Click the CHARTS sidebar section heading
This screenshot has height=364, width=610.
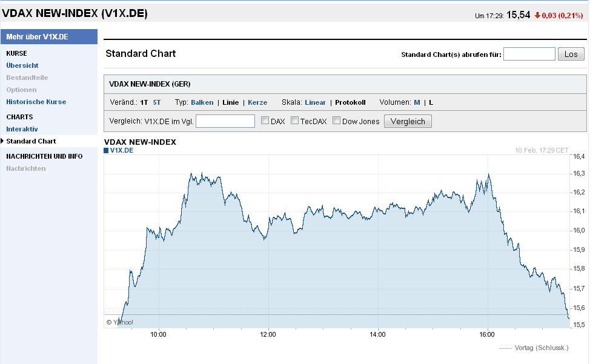(19, 117)
